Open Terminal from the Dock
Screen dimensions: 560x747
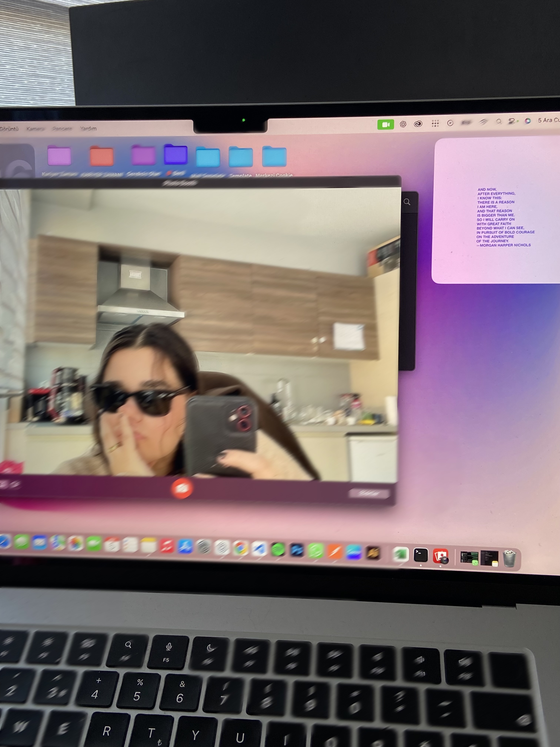[x=421, y=555]
